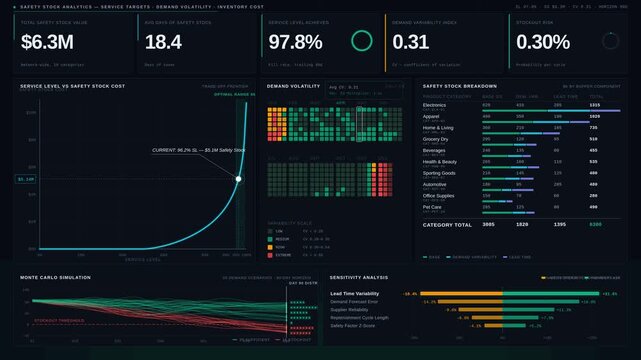Image resolution: width=641 pixels, height=360 pixels.
Task: Click the Service Level vs Safety Stock Cost title
Action: (x=72, y=86)
